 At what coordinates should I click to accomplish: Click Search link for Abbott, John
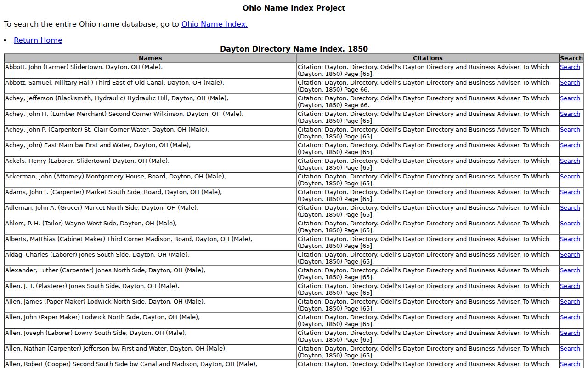tap(570, 67)
